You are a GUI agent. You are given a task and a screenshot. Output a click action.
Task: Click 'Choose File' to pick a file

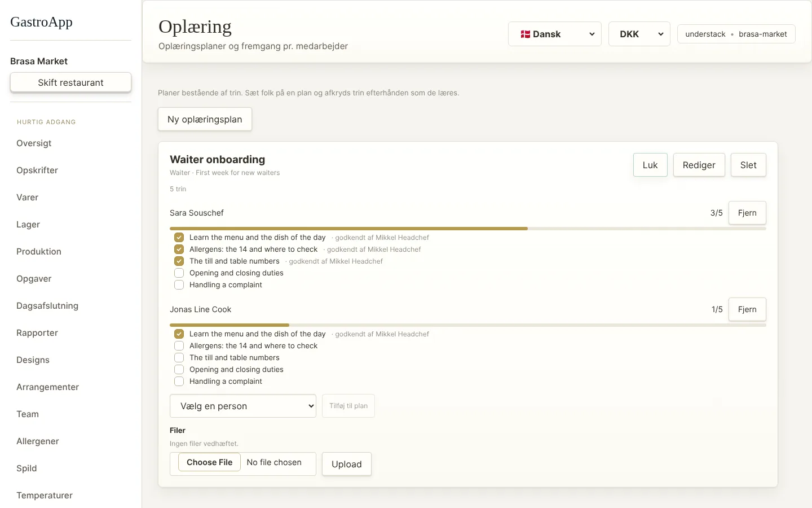pyautogui.click(x=210, y=462)
